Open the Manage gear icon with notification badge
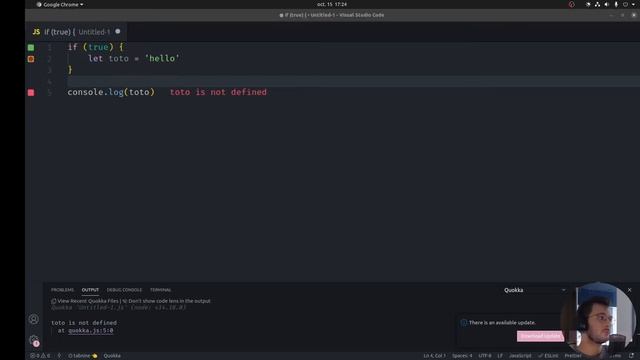 pyautogui.click(x=34, y=340)
